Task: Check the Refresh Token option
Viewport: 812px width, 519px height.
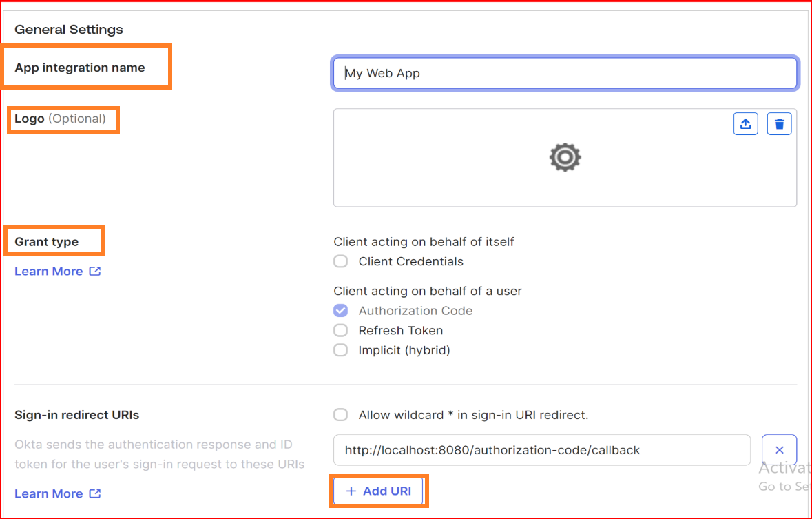Action: click(341, 330)
